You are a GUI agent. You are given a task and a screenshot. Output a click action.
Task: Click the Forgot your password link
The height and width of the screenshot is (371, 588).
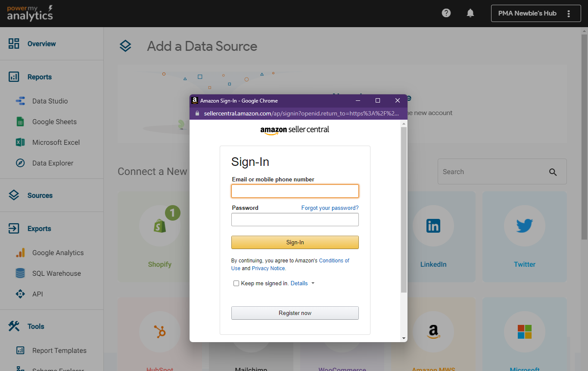[330, 208]
